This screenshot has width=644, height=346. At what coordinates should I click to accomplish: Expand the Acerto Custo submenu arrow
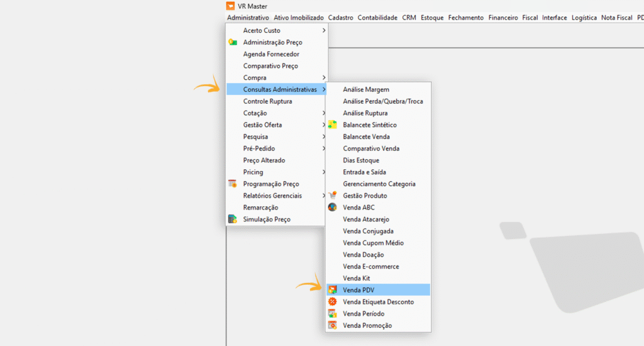[324, 30]
